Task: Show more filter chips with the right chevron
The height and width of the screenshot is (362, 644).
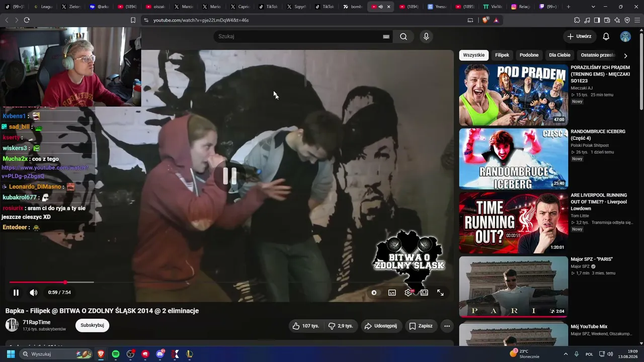Action: click(x=625, y=55)
